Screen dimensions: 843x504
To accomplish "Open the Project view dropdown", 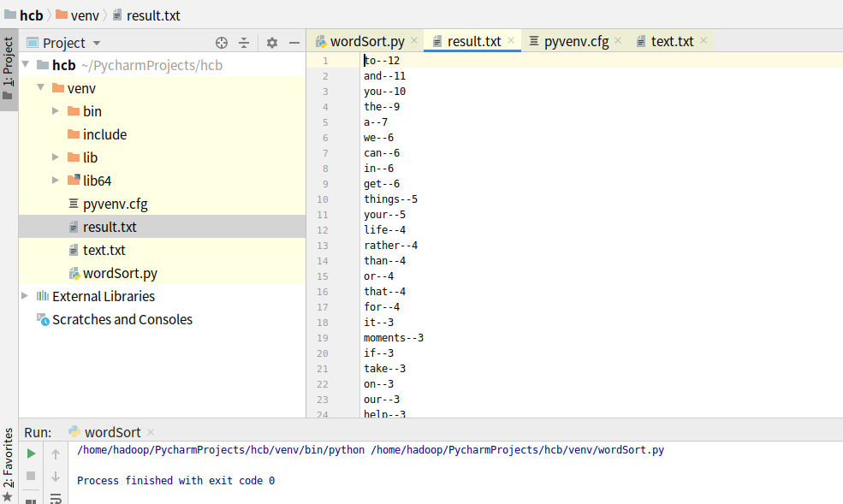I will 97,44.
